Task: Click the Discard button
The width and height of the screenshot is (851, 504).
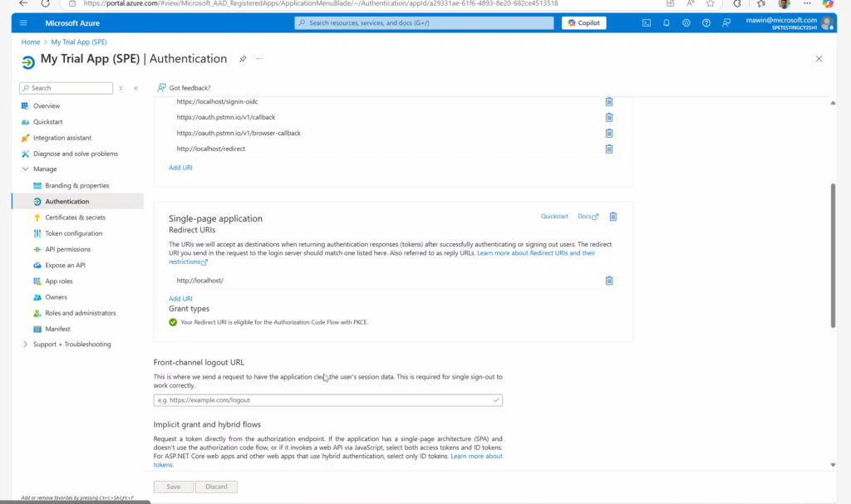Action: coord(216,487)
